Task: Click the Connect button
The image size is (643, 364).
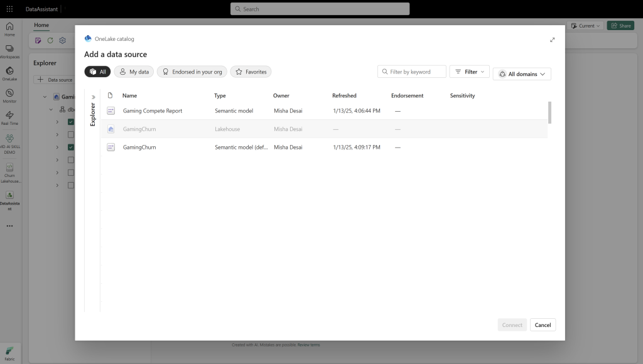Action: [512, 325]
